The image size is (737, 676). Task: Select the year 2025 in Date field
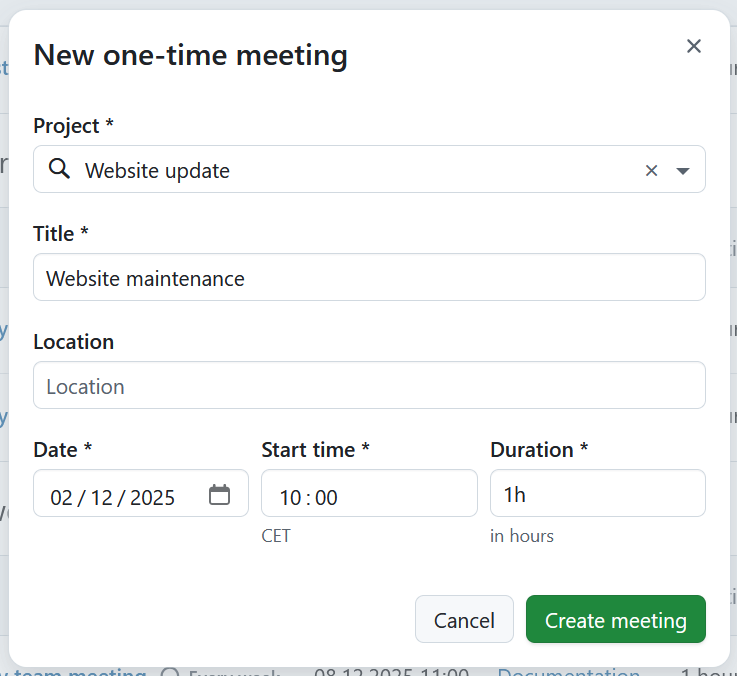152,497
